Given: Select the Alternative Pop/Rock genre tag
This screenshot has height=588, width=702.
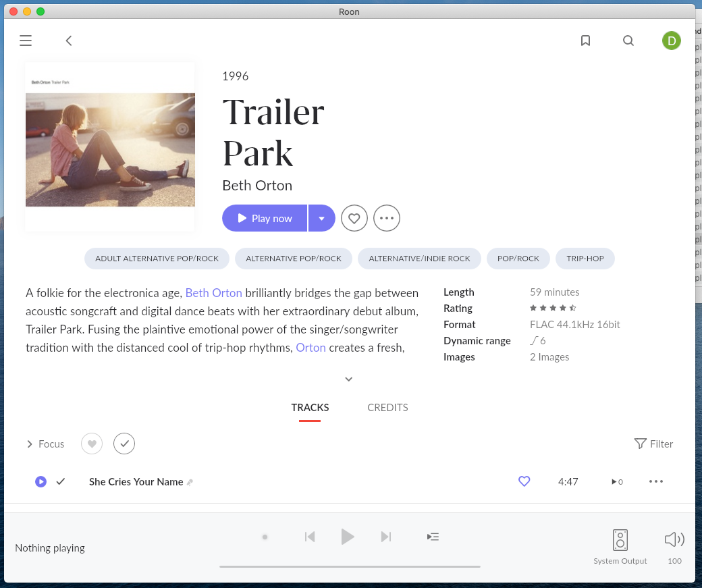Looking at the screenshot, I should [293, 259].
